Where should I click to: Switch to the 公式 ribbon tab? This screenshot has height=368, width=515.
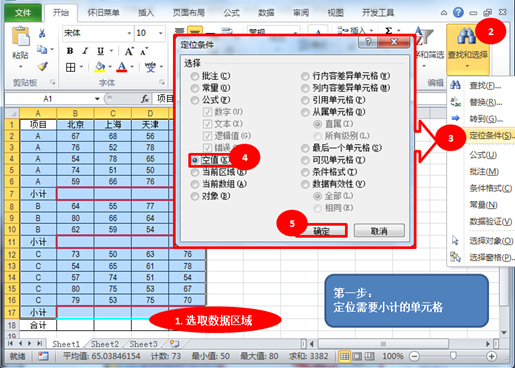tap(232, 13)
